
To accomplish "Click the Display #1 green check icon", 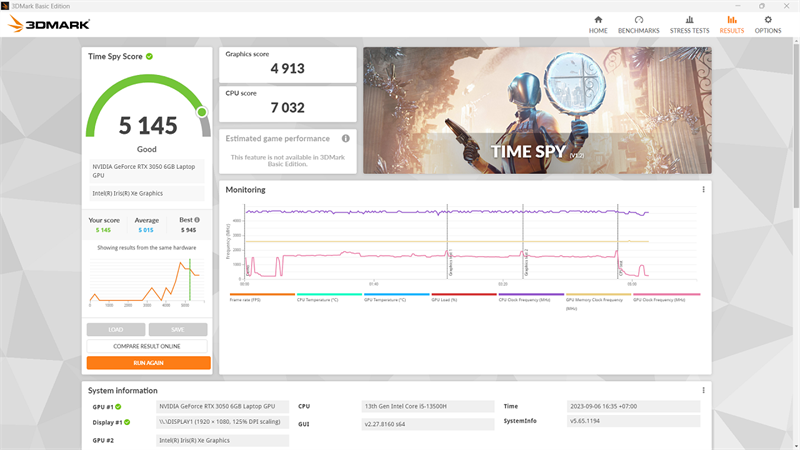I will (x=127, y=422).
